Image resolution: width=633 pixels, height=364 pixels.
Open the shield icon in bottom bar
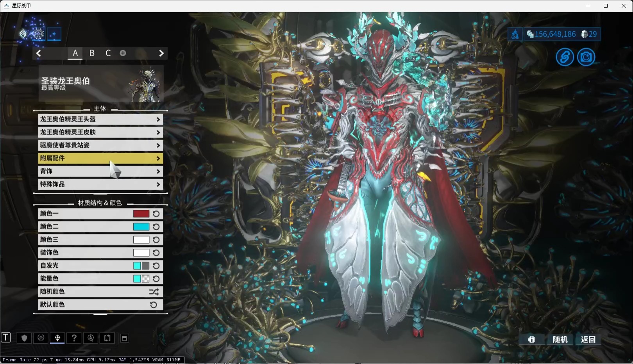click(x=24, y=338)
